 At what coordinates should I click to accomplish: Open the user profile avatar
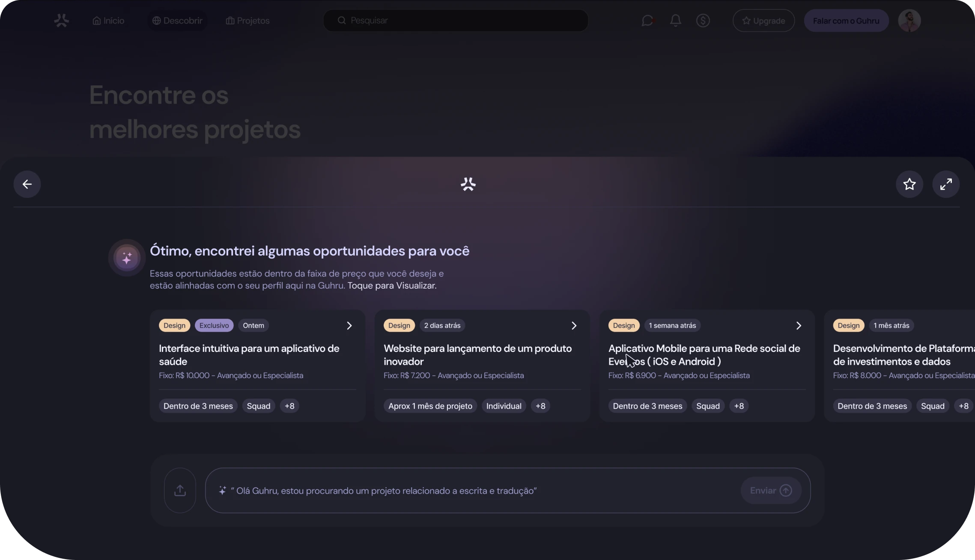coord(909,21)
